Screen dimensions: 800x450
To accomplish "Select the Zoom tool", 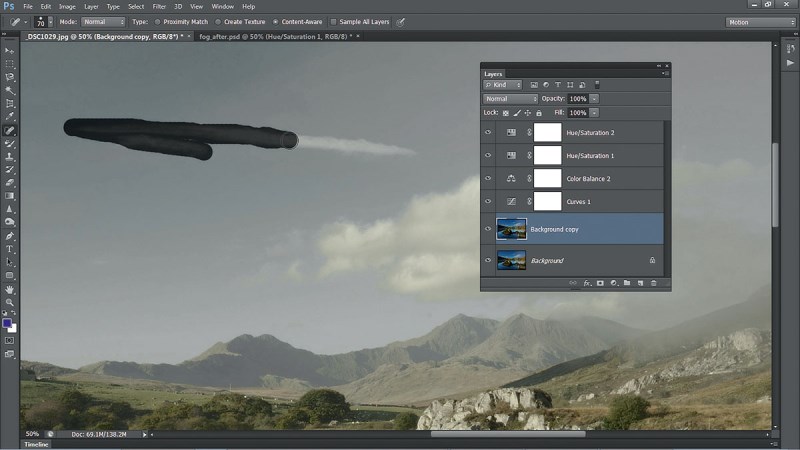I will tap(9, 303).
